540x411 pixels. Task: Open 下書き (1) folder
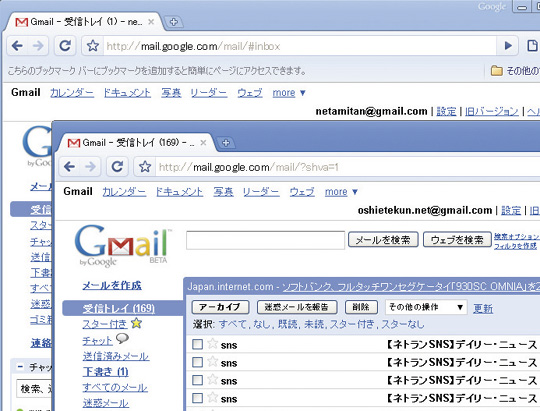[105, 371]
